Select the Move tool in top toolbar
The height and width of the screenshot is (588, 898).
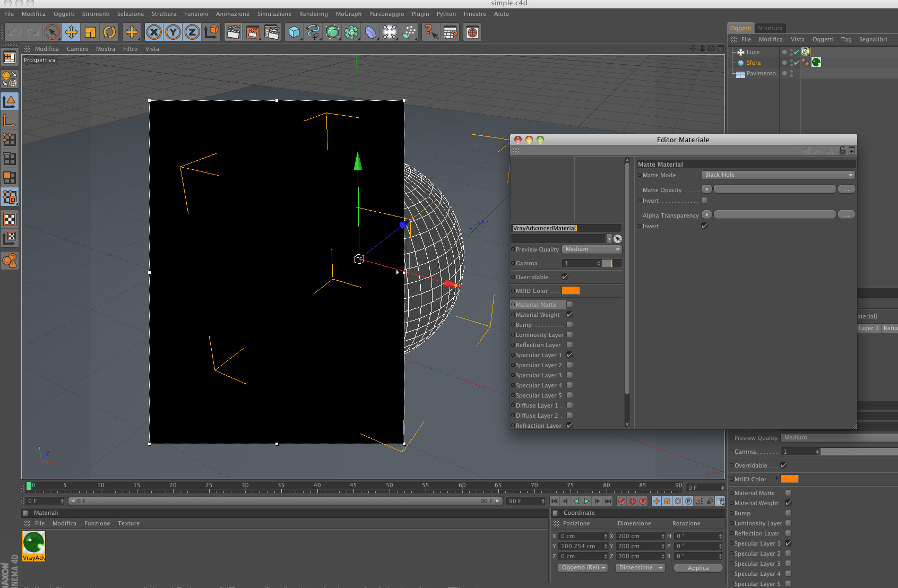click(71, 32)
